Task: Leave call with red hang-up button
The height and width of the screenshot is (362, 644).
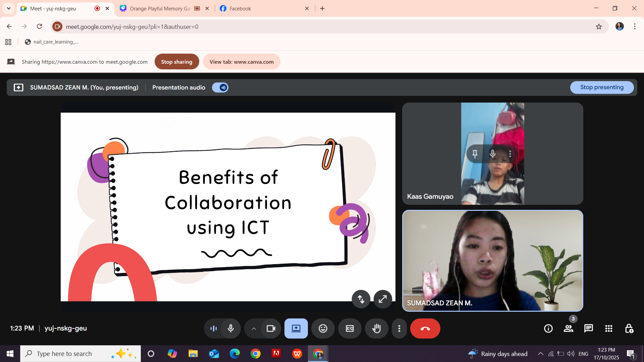Action: click(x=425, y=328)
